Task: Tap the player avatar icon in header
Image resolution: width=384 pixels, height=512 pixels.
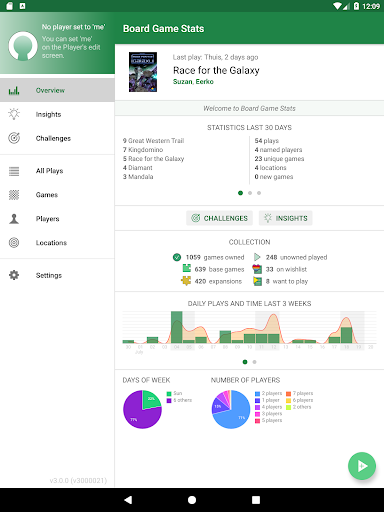Action: pyautogui.click(x=23, y=46)
